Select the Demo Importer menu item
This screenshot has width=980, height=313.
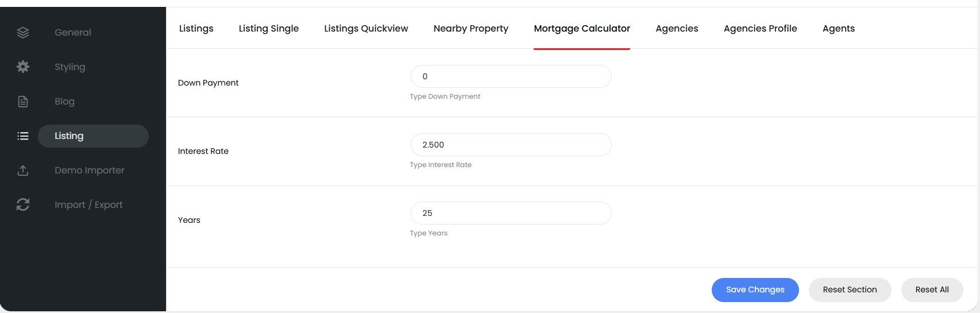click(x=90, y=171)
